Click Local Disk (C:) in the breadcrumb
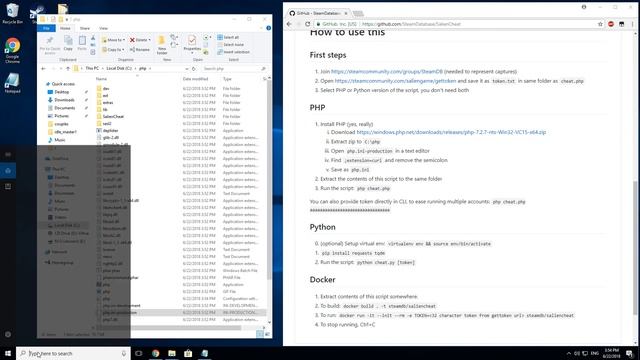This screenshot has width=640, height=360. (x=119, y=69)
